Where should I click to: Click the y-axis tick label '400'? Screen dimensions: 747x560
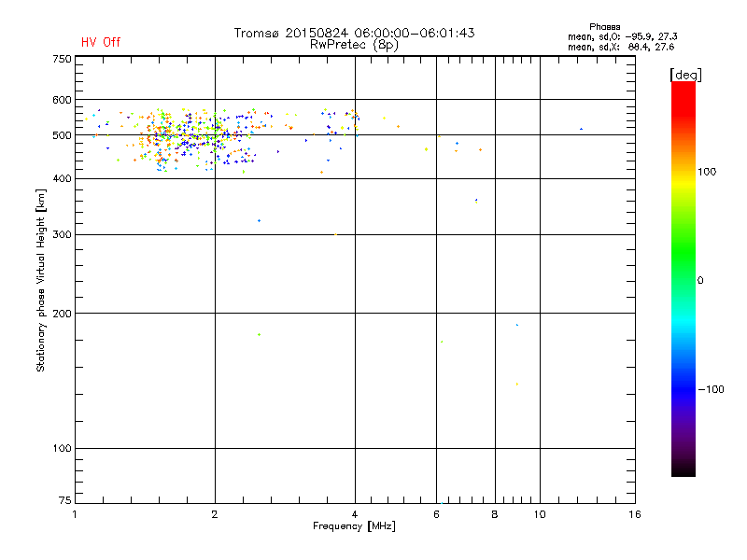tap(62, 178)
